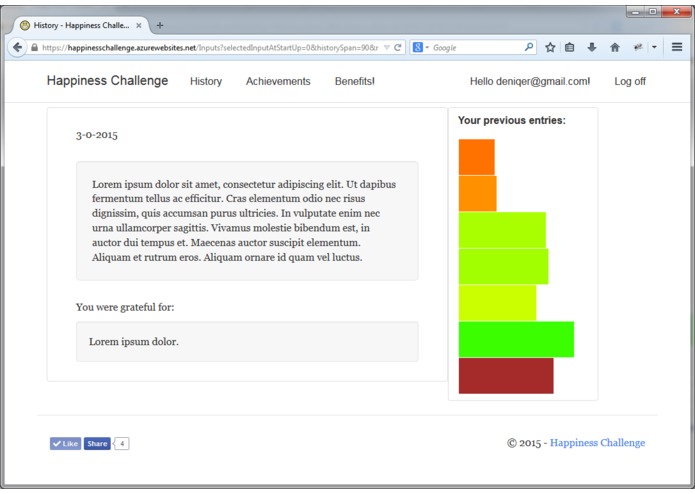The width and height of the screenshot is (695, 494).
Task: Open Google search engine selector
Action: click(x=420, y=47)
